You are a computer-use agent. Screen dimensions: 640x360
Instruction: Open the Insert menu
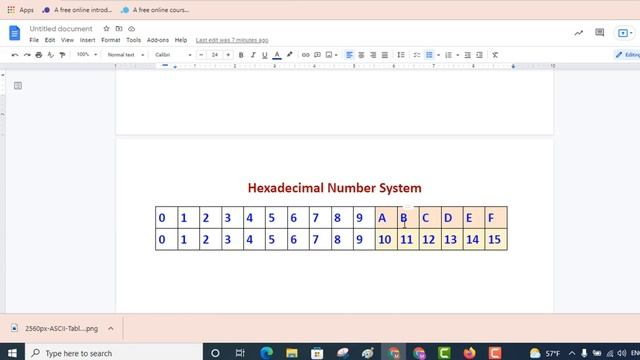87,40
